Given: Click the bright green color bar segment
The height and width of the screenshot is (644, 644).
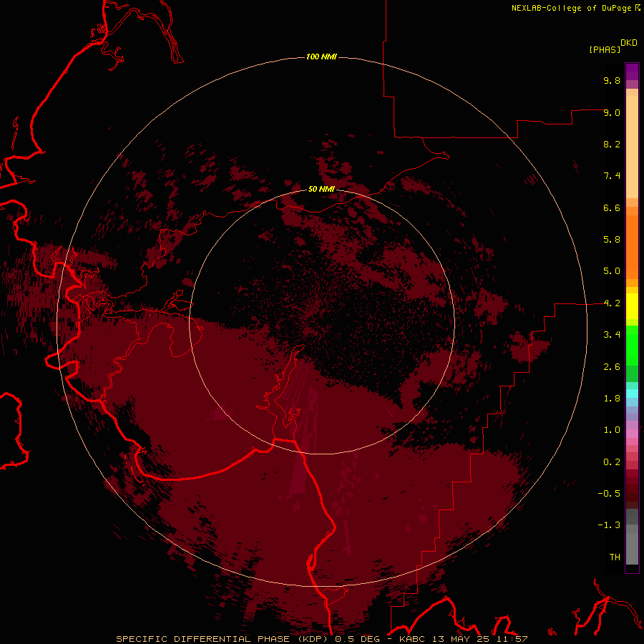Looking at the screenshot, I should pos(632,345).
